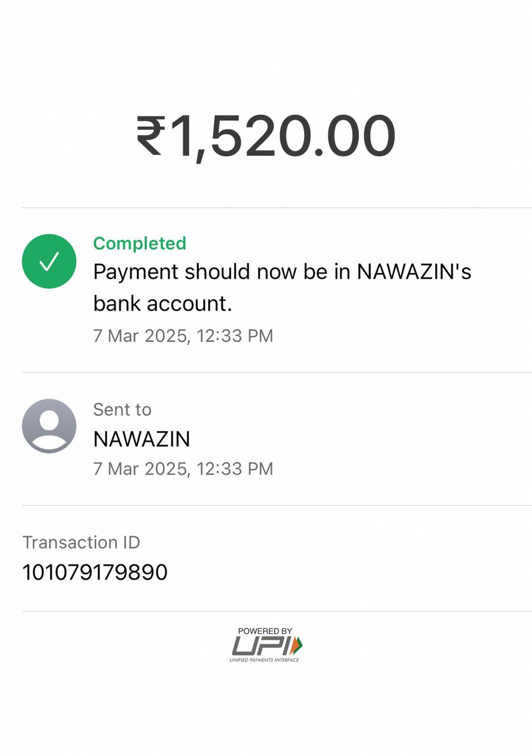The image size is (532, 756).
Task: Click the divider line beneath the amount
Action: click(x=276, y=207)
